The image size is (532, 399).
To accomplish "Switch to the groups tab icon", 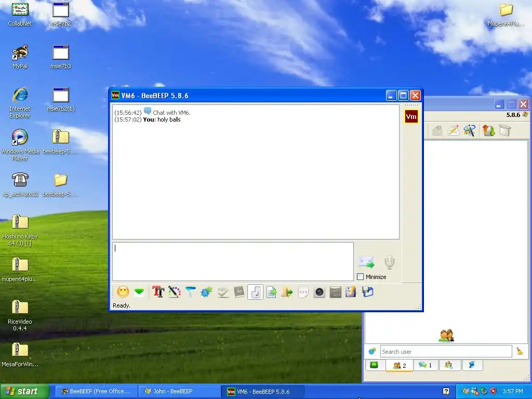I will click(x=449, y=365).
